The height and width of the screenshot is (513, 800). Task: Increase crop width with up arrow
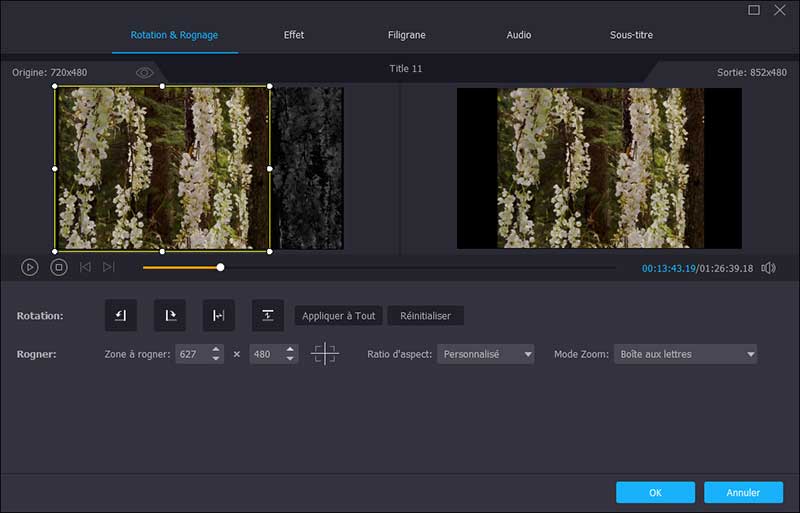pyautogui.click(x=216, y=349)
